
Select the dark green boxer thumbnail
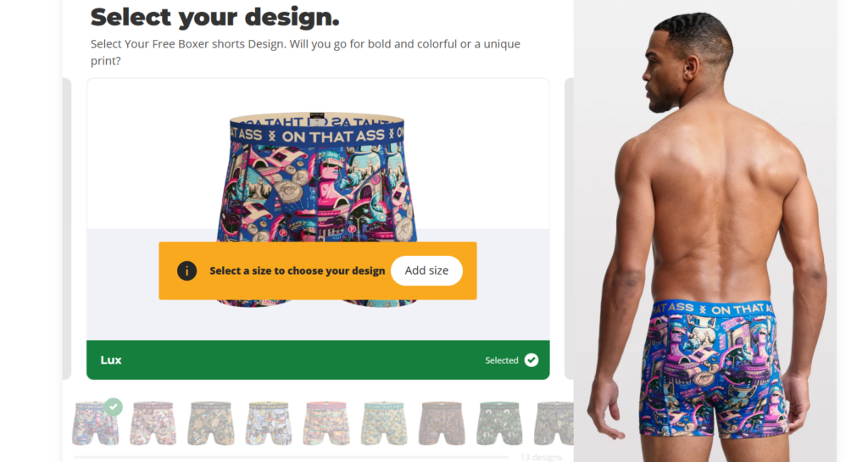point(499,423)
